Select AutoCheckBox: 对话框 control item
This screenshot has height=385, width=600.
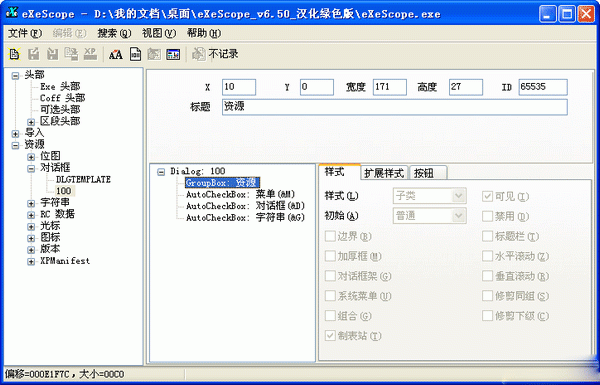245,206
